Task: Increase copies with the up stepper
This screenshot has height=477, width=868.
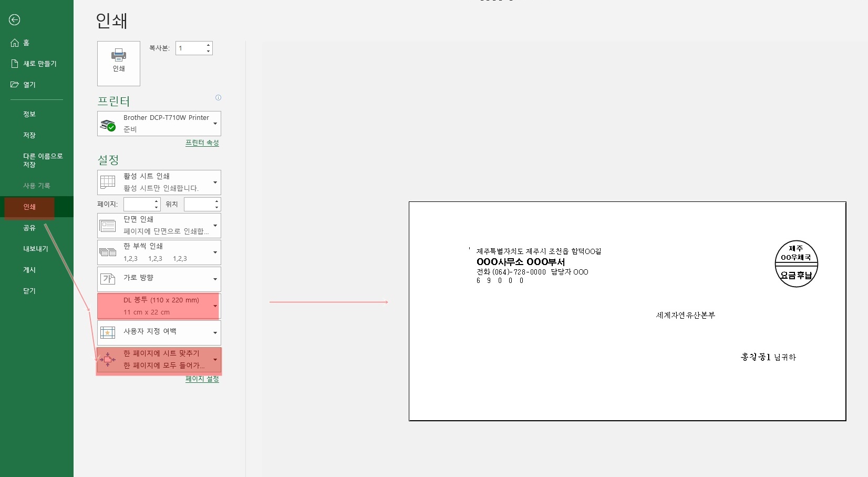Action: tap(209, 45)
